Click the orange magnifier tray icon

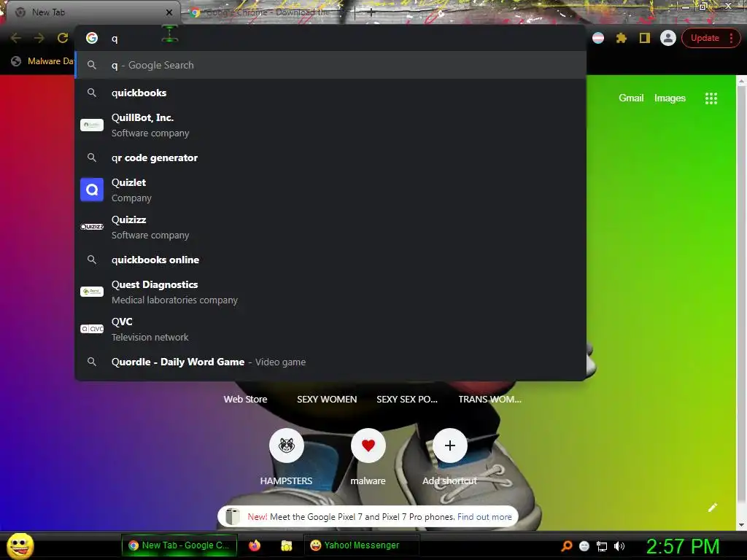point(566,546)
